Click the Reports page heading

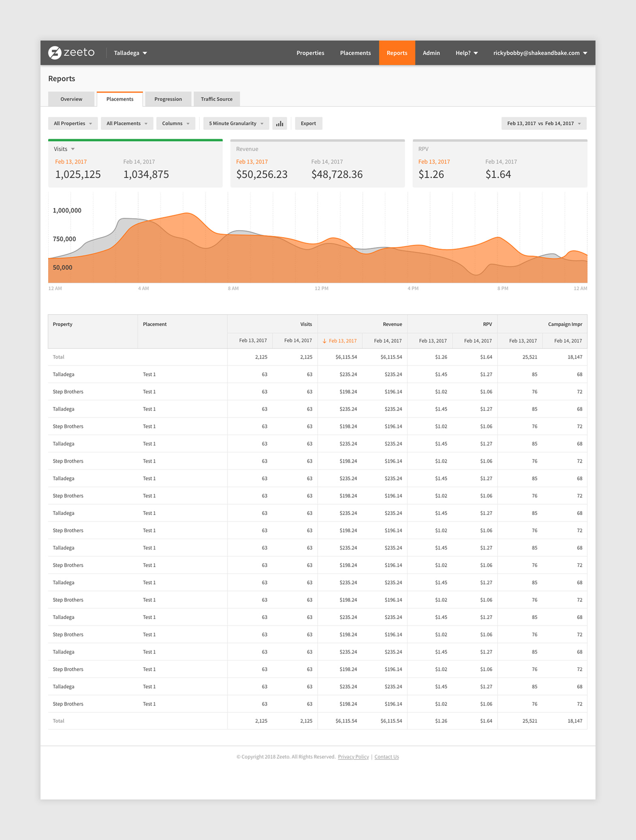pos(62,79)
